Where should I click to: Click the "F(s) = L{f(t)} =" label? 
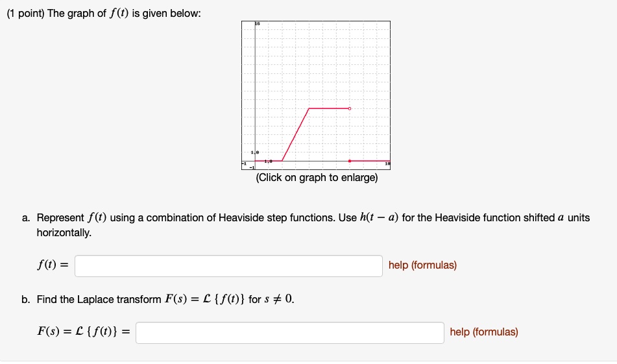84,332
